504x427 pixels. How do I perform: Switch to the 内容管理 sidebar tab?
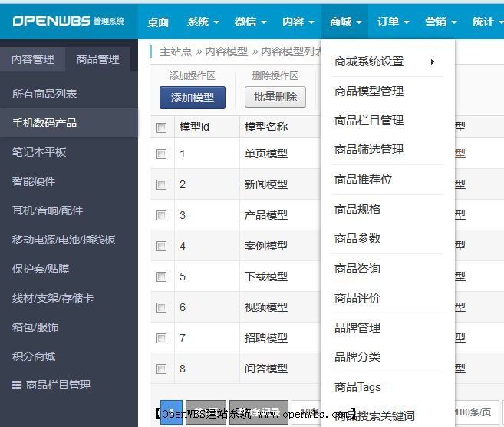(33, 59)
